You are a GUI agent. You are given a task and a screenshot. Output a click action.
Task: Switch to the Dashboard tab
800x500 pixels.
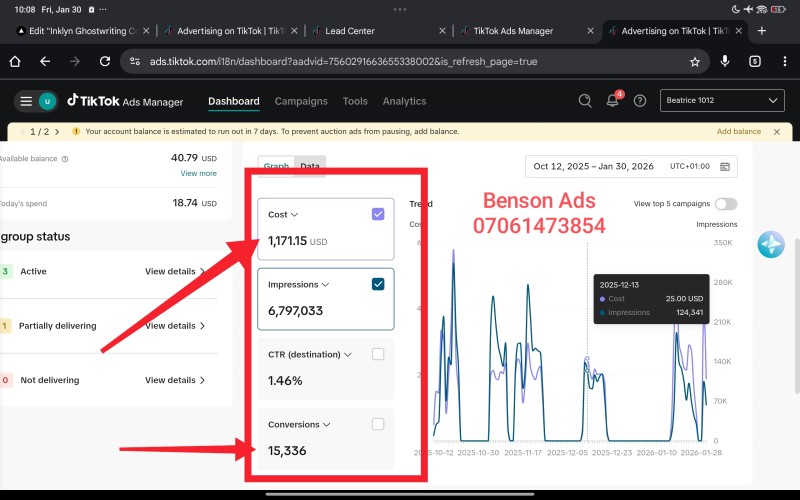234,101
